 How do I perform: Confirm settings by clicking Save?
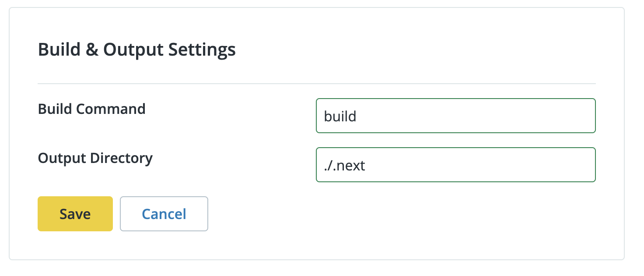point(75,214)
